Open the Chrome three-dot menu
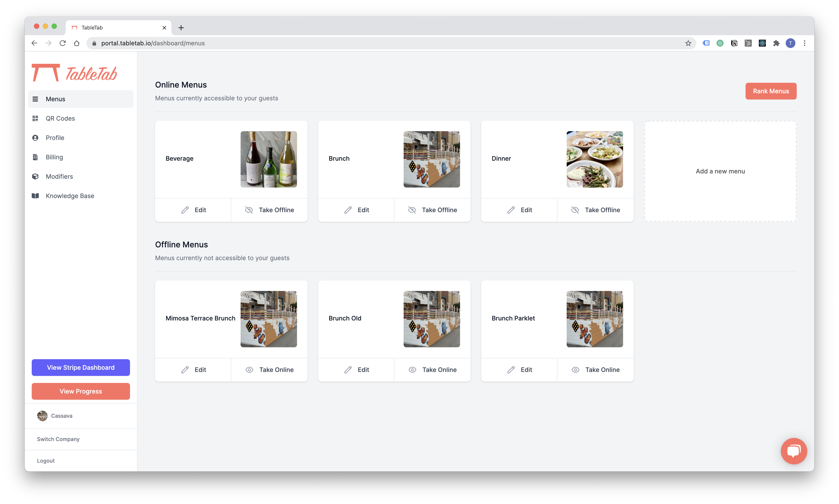 point(804,43)
